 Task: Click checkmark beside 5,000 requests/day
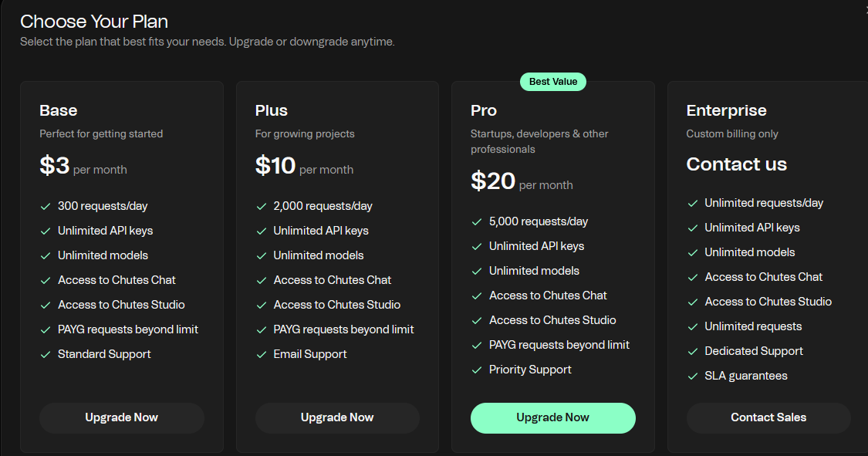[x=477, y=221]
